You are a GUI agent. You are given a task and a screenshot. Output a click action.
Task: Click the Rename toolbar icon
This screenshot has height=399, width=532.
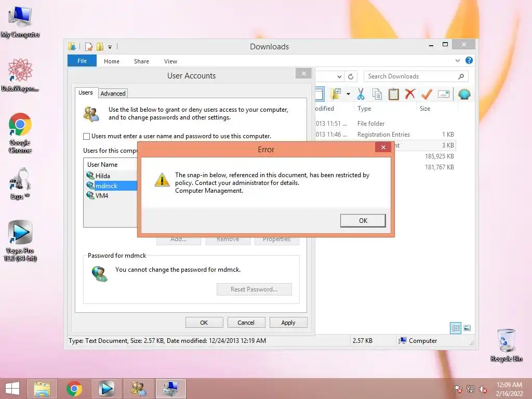(x=444, y=94)
